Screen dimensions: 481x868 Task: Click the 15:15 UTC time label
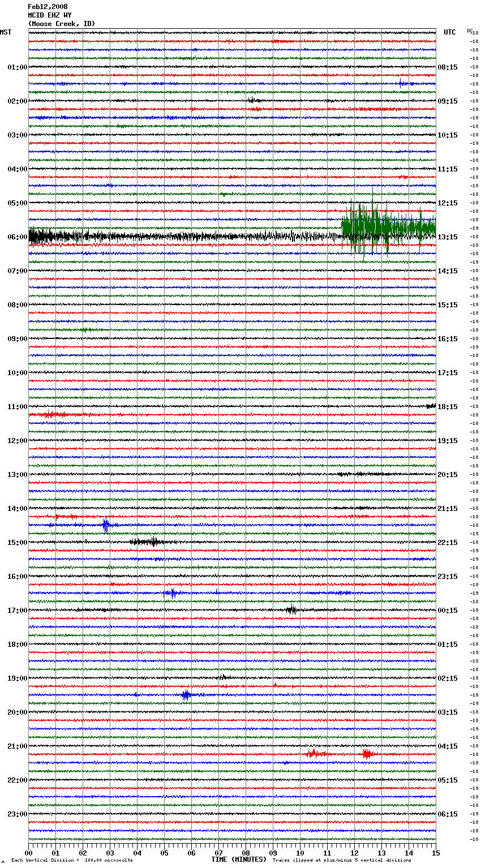click(x=448, y=305)
